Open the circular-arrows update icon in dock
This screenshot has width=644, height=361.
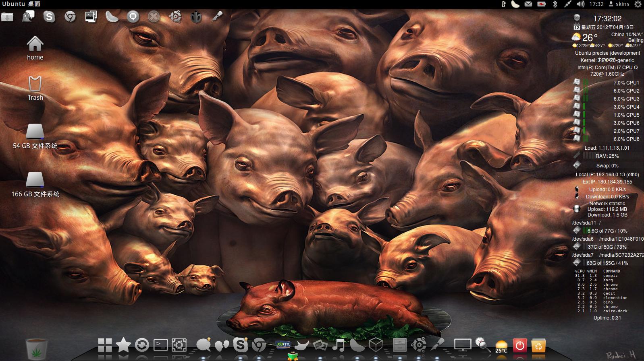click(142, 345)
